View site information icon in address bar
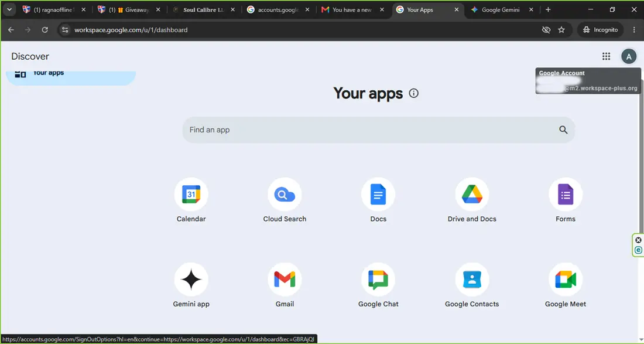Image resolution: width=644 pixels, height=344 pixels. point(66,29)
